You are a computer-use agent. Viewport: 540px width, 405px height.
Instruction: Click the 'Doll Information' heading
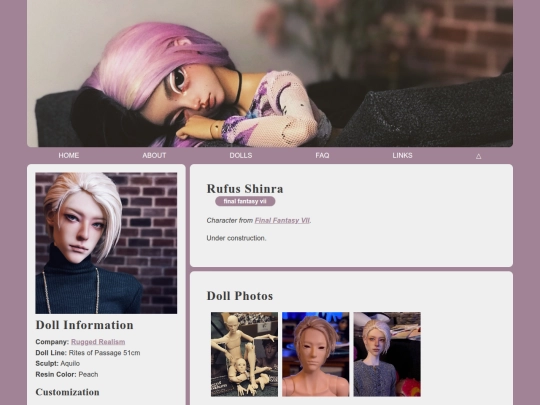click(x=84, y=325)
